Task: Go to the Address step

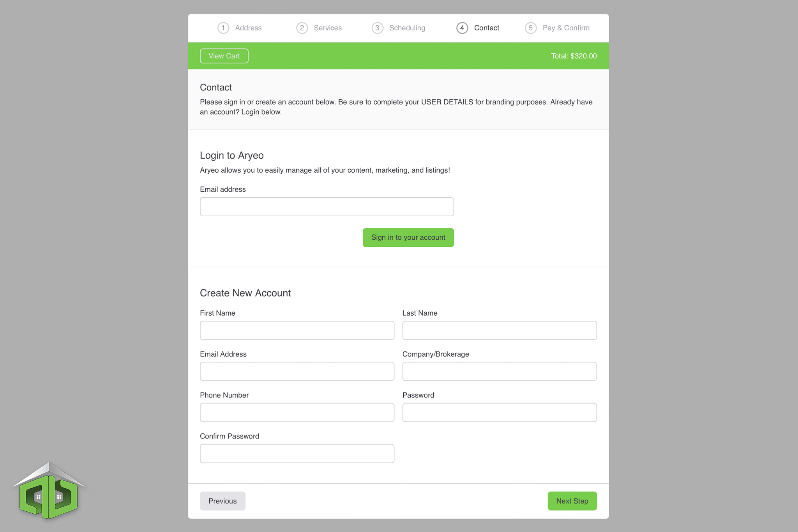Action: coord(240,28)
